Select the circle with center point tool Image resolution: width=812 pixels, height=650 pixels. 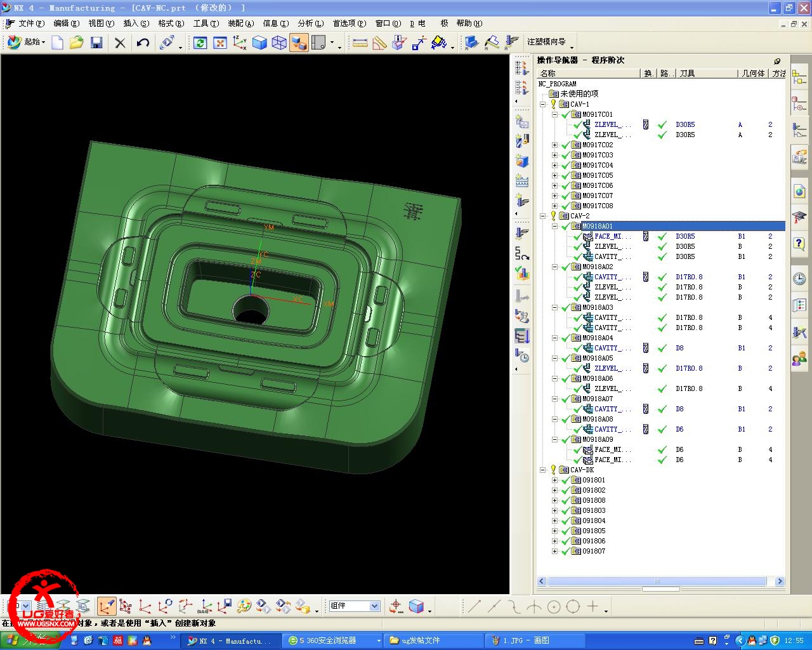click(x=553, y=606)
